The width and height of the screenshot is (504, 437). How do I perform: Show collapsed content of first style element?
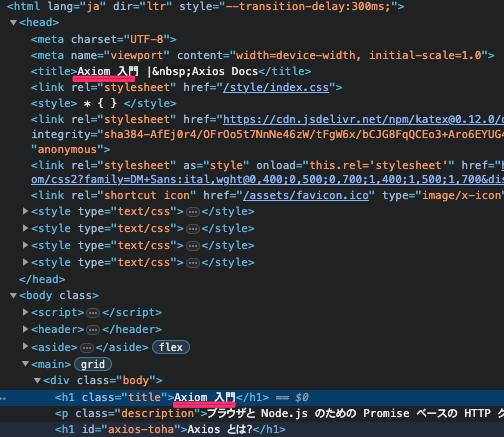coord(193,212)
